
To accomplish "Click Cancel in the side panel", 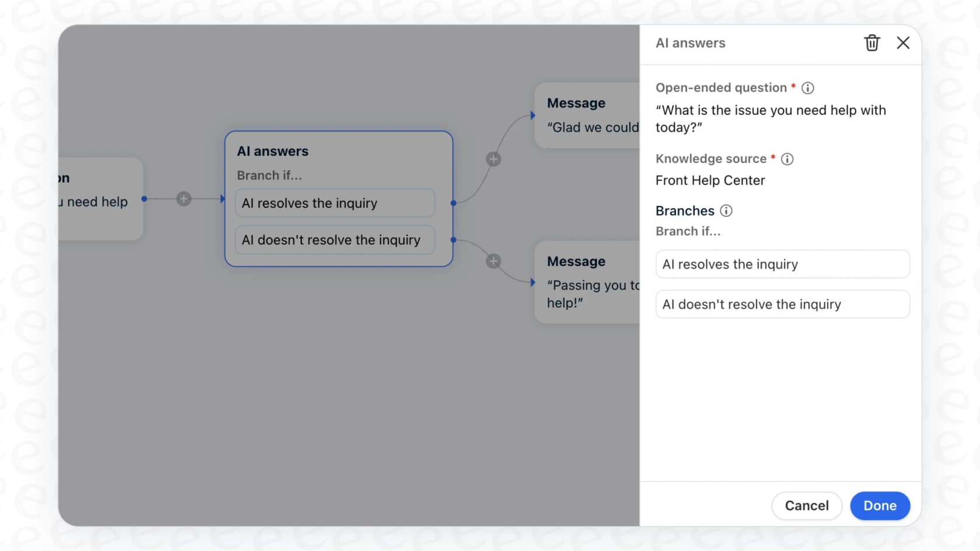I will click(x=807, y=506).
